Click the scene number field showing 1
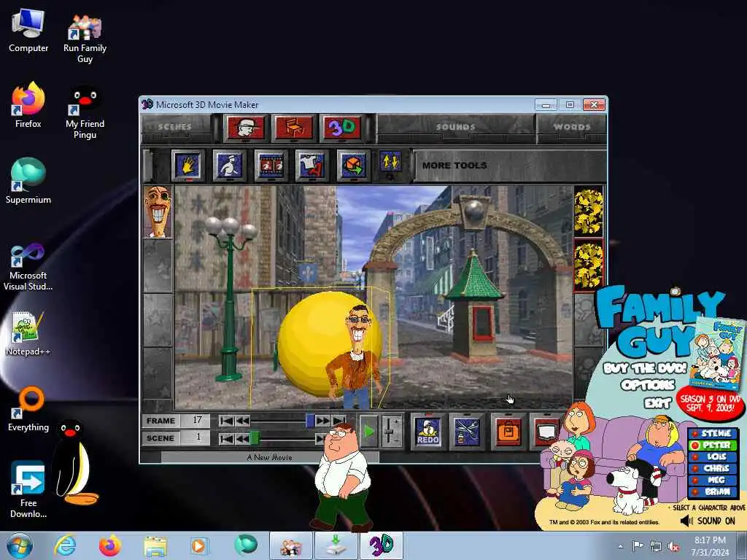This screenshot has width=747, height=560. tap(196, 437)
